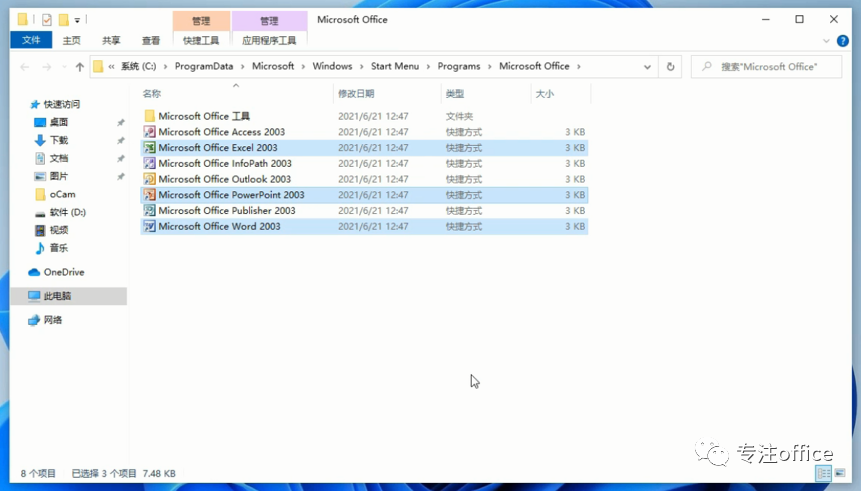Open 软件 (D:) drive in sidebar

click(68, 212)
